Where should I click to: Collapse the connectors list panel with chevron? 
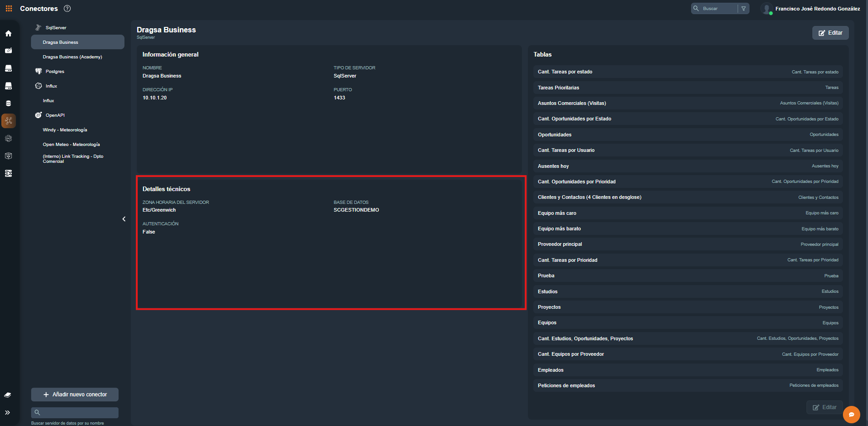(x=124, y=219)
